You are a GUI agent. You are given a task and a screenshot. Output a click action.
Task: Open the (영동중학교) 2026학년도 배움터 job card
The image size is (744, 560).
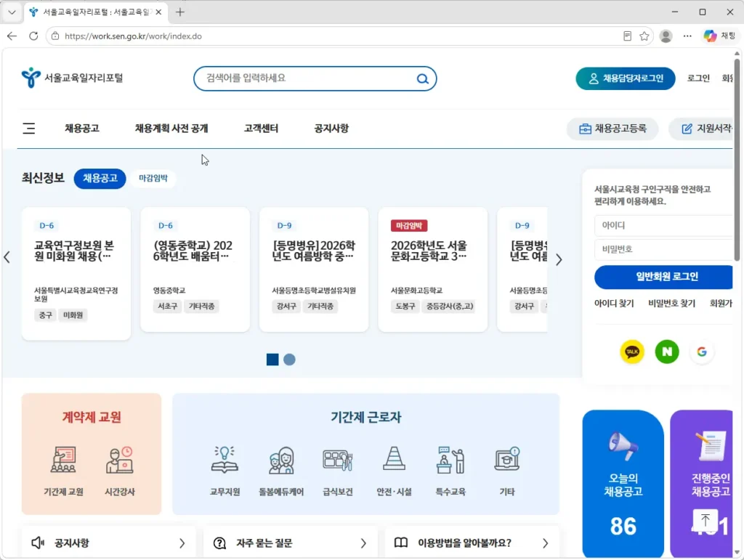195,269
